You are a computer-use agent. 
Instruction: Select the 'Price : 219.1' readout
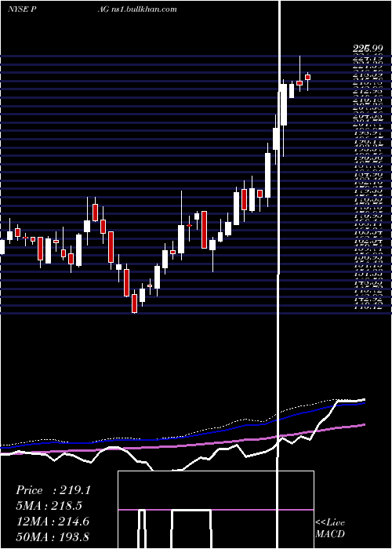click(x=53, y=490)
